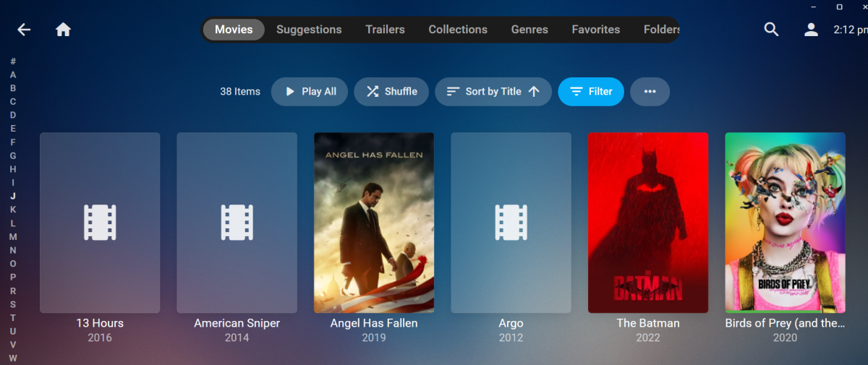Click year 2022 under The Batman
The width and height of the screenshot is (868, 365).
tap(648, 338)
